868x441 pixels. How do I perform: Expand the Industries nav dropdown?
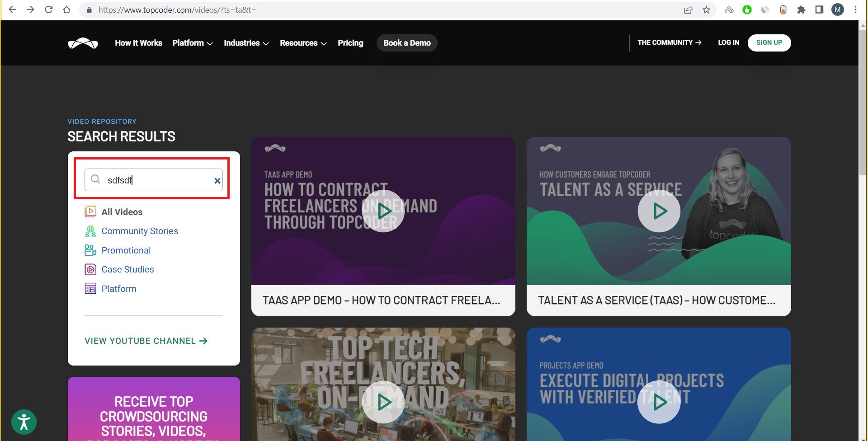(246, 43)
